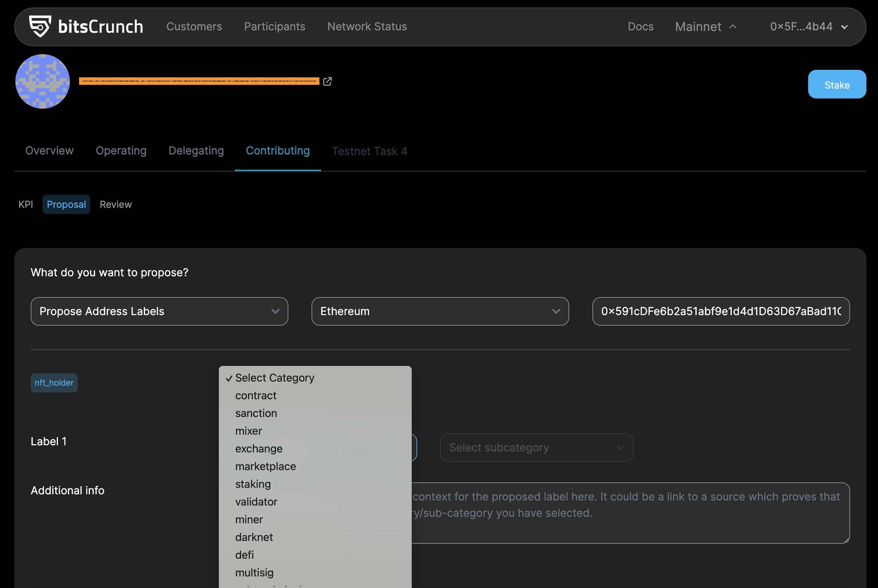Open the Propose Address Labels dropdown
The image size is (878, 588).
point(159,311)
